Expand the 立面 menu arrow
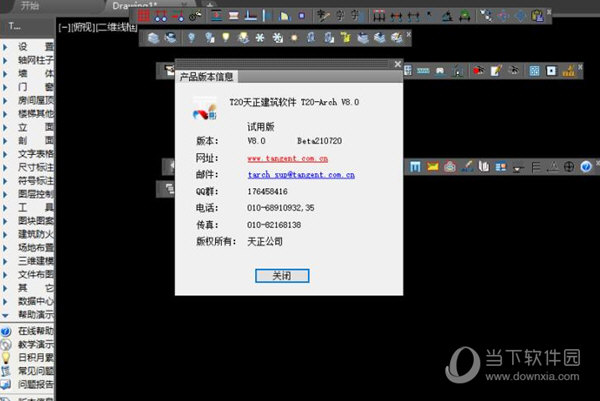The image size is (600, 401). coord(5,127)
